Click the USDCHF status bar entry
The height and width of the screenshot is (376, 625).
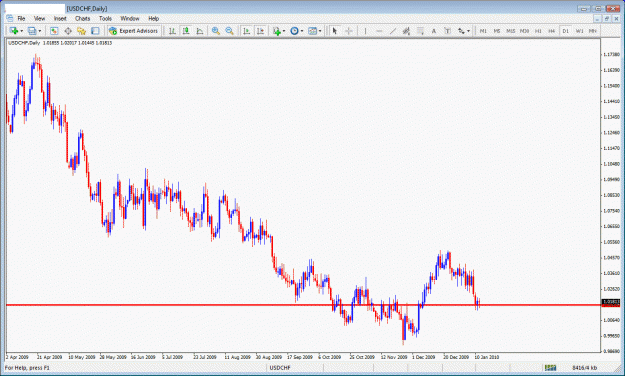point(280,368)
